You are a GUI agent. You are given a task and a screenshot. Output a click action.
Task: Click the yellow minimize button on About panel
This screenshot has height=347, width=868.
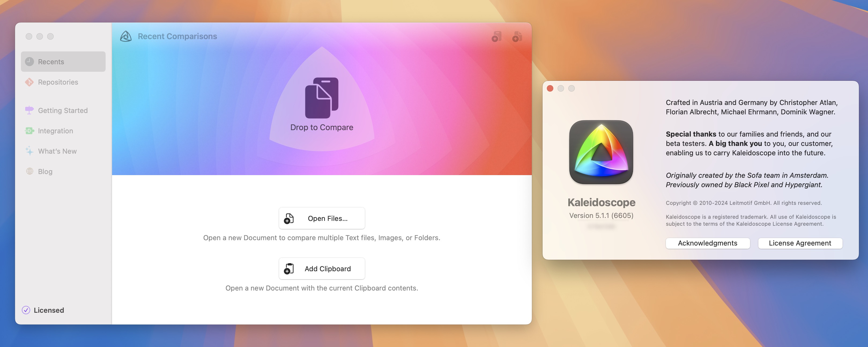click(x=560, y=88)
